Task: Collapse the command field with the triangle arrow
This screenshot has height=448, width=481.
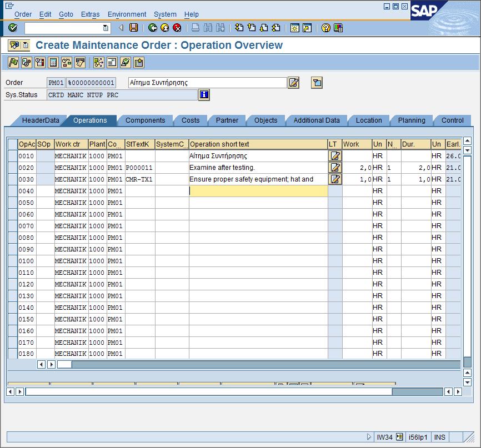Action: (x=121, y=28)
